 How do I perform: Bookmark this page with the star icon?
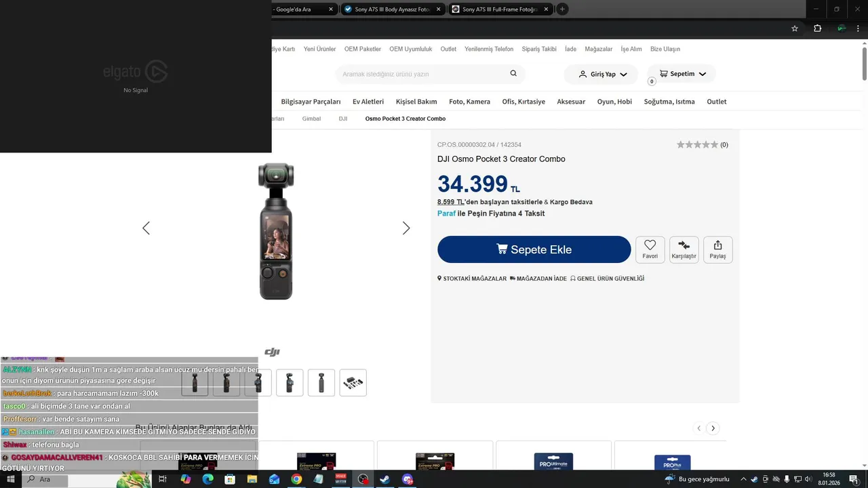[x=795, y=28]
